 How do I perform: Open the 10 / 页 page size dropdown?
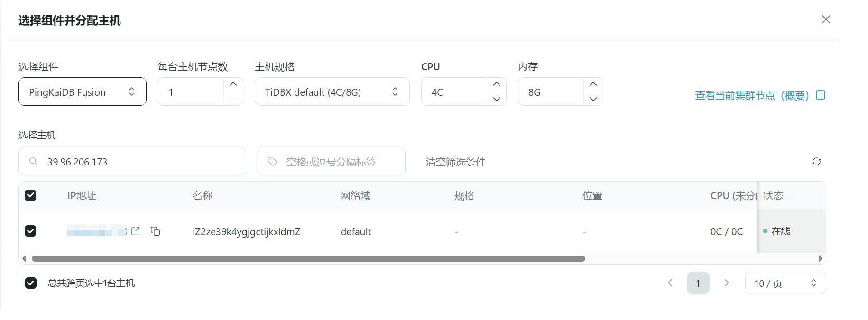[785, 283]
